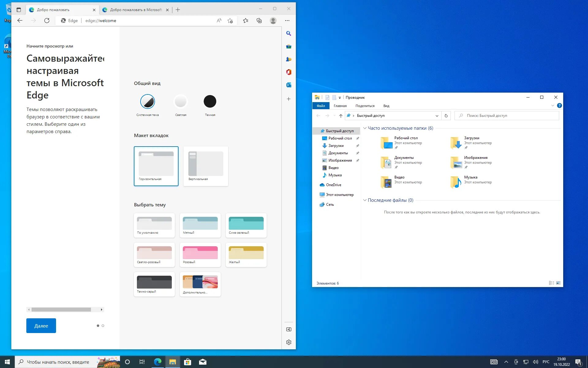Click the Edge taskbar icon in taskbar

coord(157,362)
